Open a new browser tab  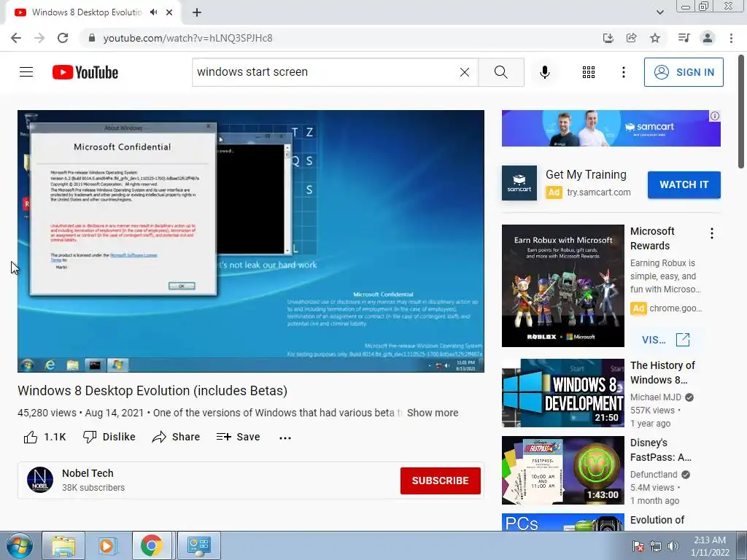197,12
